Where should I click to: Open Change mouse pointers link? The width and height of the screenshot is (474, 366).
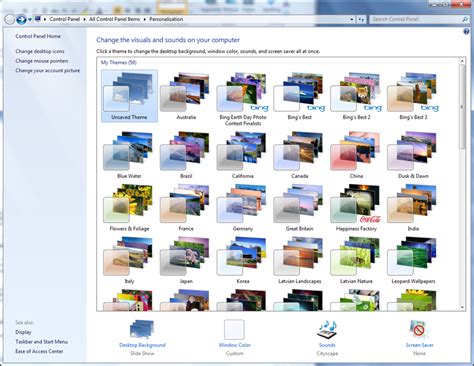[x=42, y=61]
